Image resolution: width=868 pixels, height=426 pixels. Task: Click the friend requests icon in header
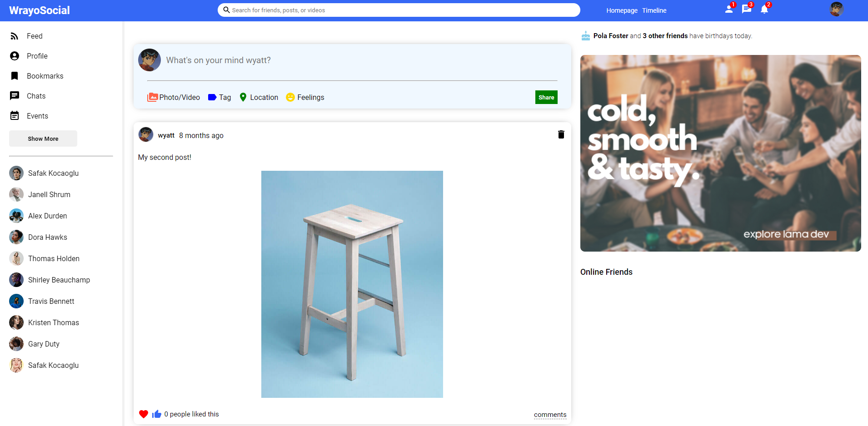[x=728, y=10]
